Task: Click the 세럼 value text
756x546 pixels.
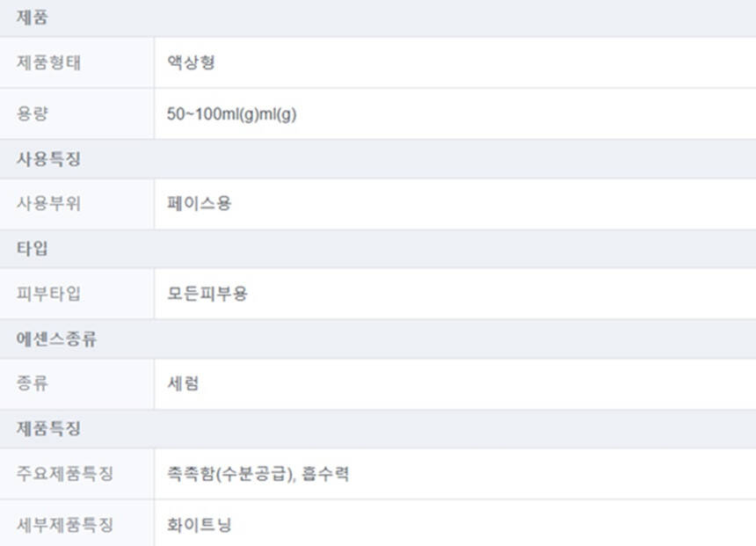Action: click(x=183, y=384)
